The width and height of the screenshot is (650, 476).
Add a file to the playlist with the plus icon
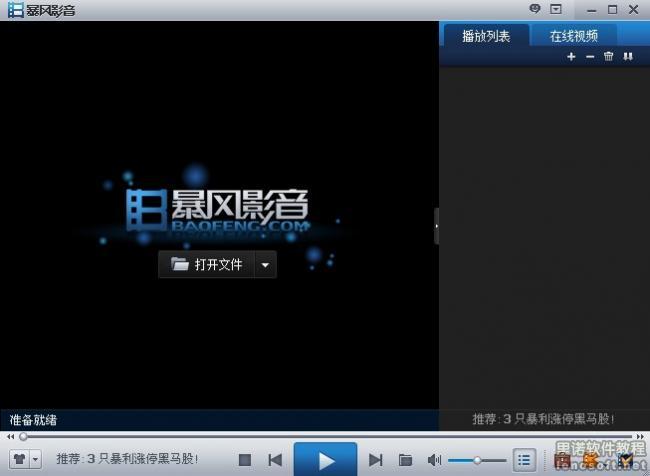[571, 56]
